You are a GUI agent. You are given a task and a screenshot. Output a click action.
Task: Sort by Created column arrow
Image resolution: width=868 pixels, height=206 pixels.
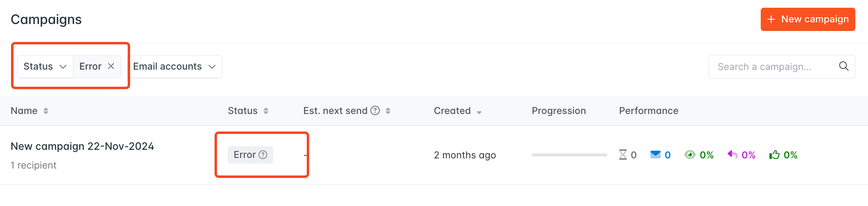[x=479, y=112]
